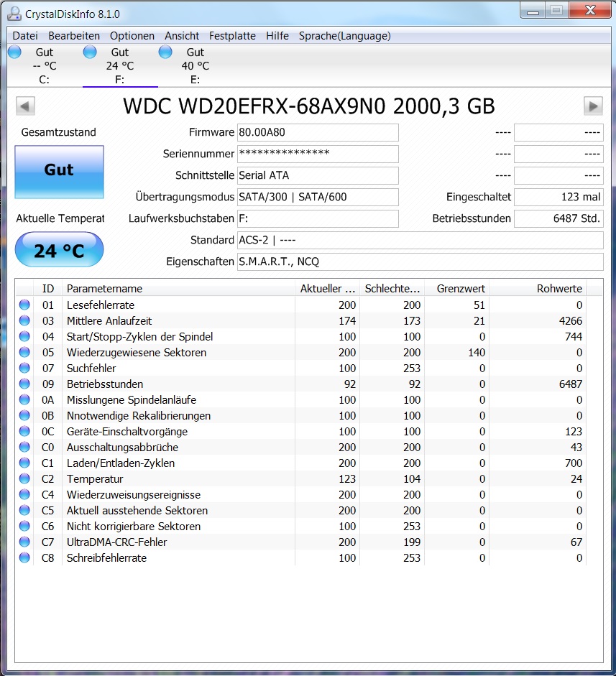Click the blue status orb for drive F:

click(x=90, y=52)
